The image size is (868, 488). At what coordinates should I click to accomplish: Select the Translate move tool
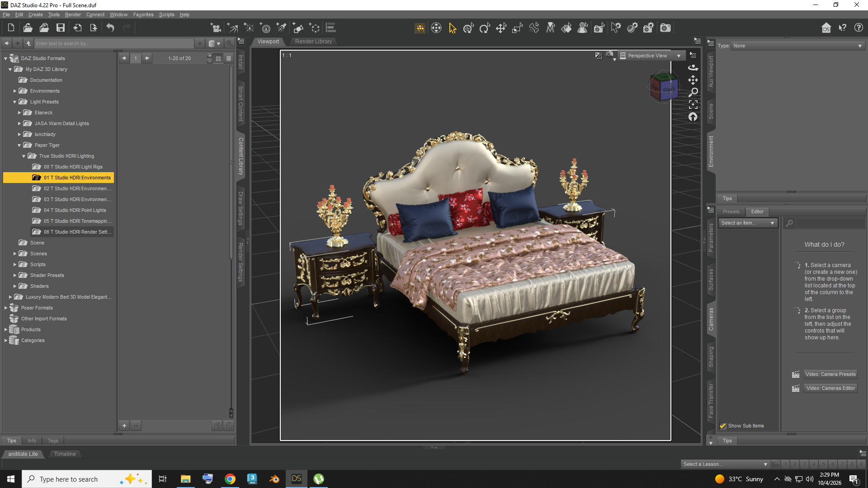[x=501, y=28]
